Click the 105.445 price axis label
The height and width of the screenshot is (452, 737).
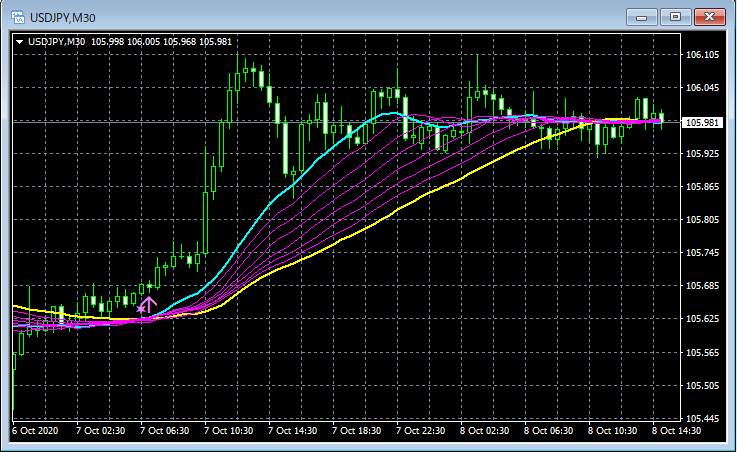[x=702, y=418]
